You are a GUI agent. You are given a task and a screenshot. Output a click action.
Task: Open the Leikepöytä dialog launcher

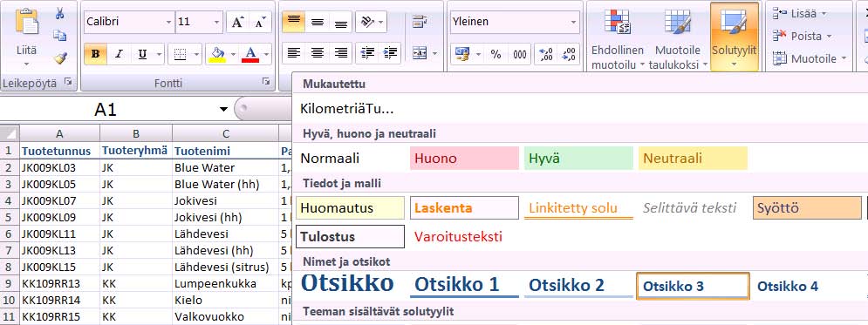pos(68,83)
